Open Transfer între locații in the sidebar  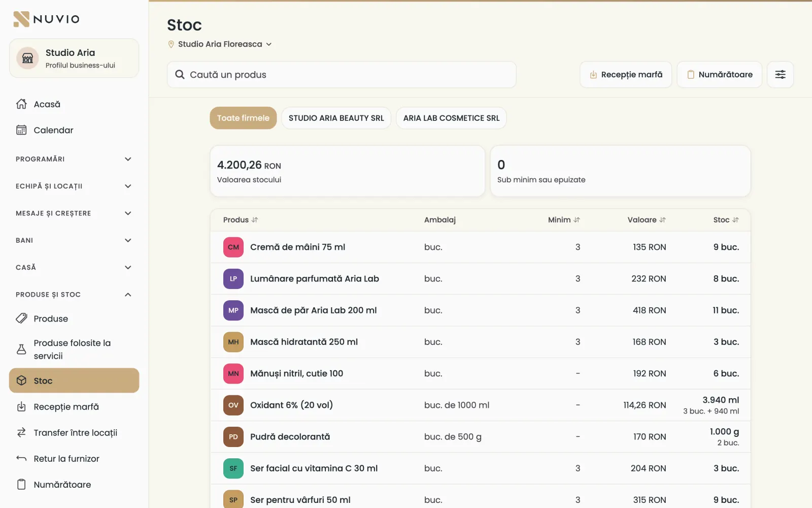click(x=74, y=433)
